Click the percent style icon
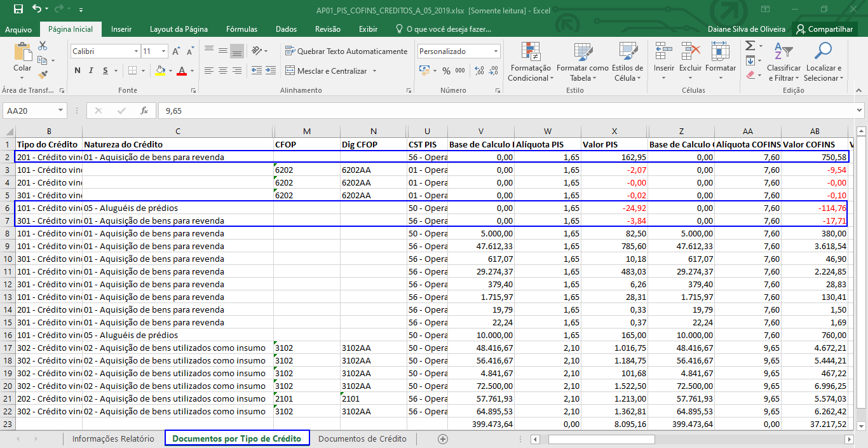The height and width of the screenshot is (448, 868). coord(446,71)
